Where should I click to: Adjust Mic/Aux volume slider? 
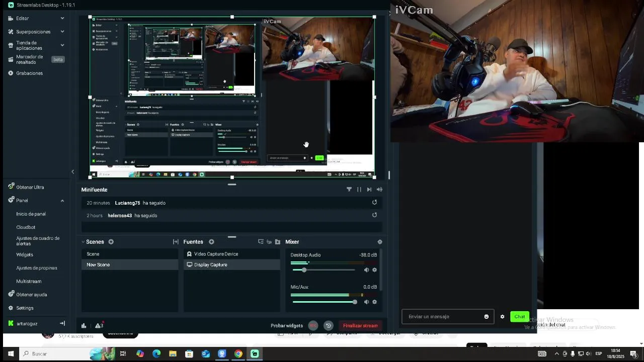tap(355, 302)
